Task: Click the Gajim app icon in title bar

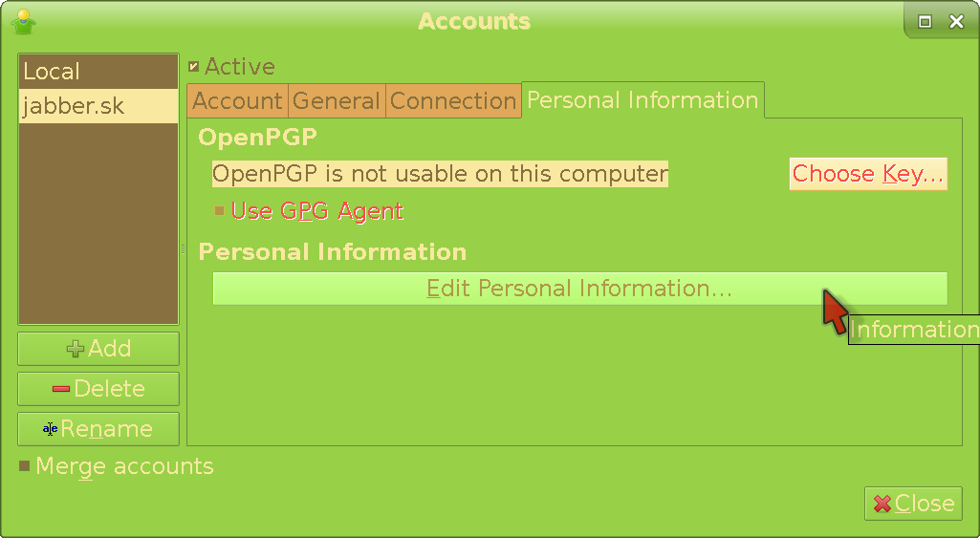Action: coord(23,21)
